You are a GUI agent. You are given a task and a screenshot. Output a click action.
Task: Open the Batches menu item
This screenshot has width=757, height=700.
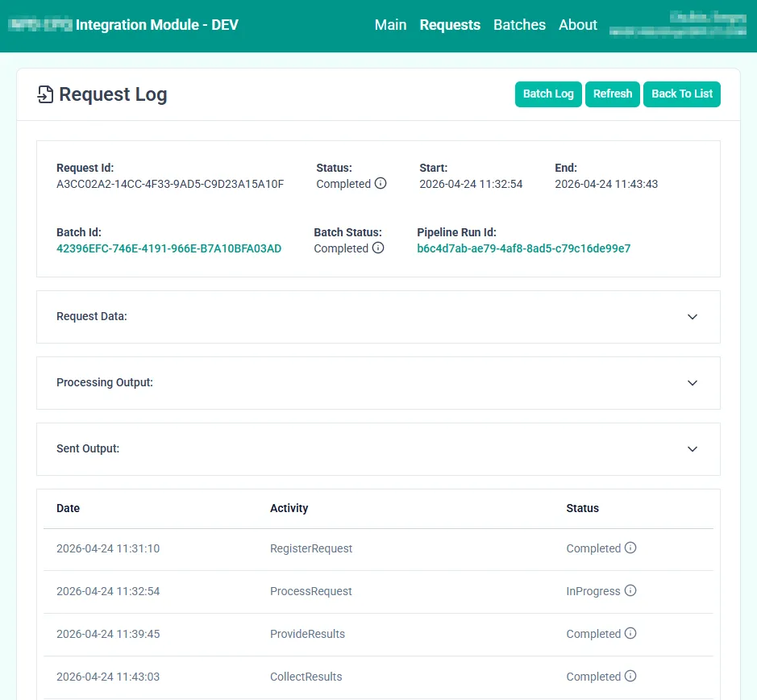tap(519, 25)
